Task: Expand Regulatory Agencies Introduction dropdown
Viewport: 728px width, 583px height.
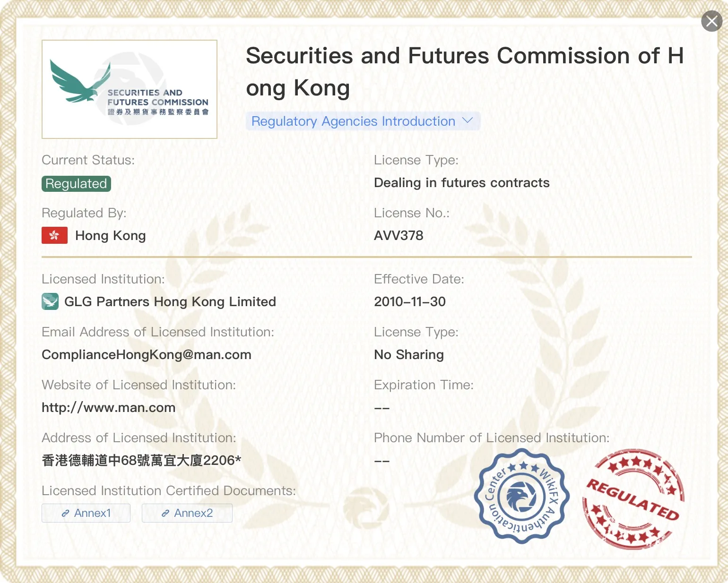Action: (363, 121)
